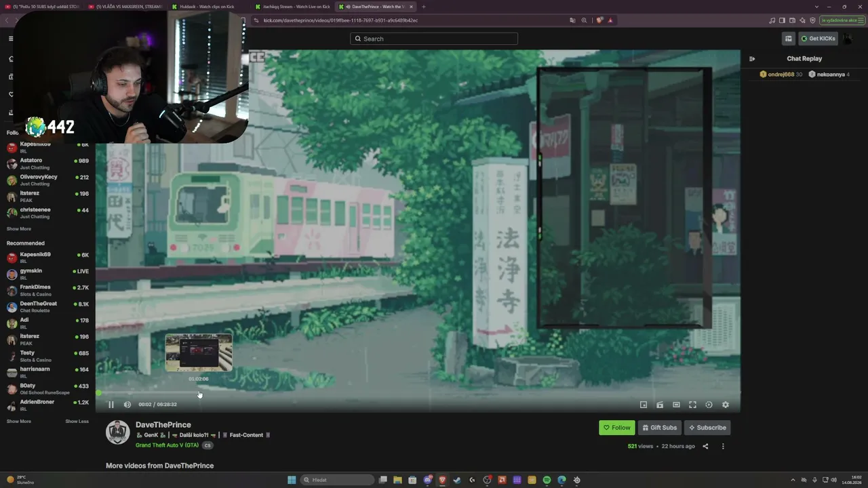Click the music note icon in the browser toolbar

(772, 20)
